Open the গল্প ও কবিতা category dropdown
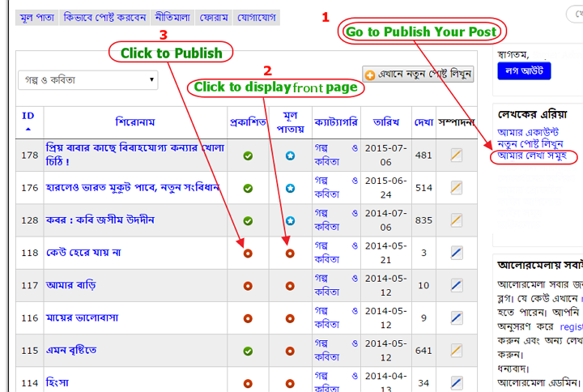This screenshot has width=583, height=392. point(88,80)
